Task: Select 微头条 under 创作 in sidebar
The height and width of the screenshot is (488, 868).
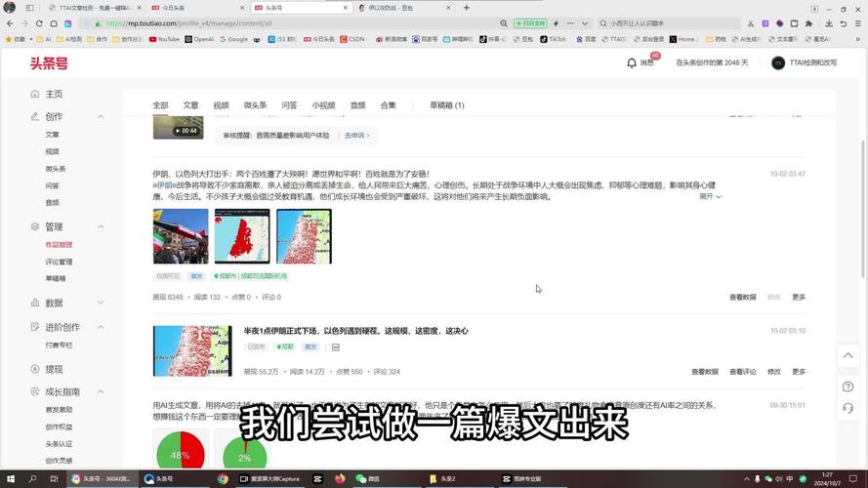Action: click(56, 169)
